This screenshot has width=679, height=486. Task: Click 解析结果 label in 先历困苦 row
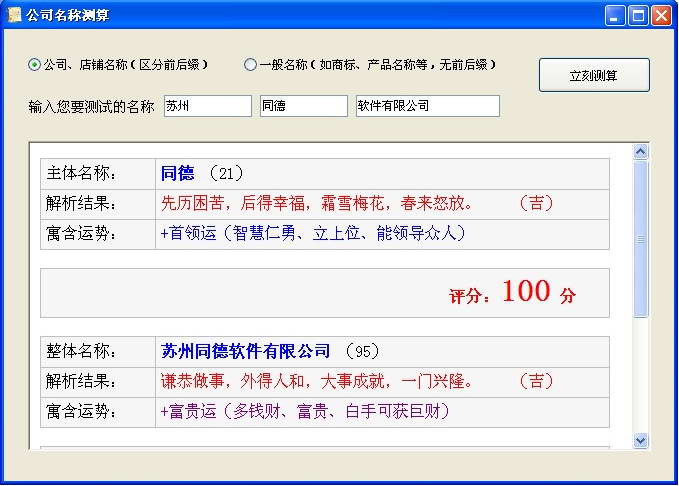(x=81, y=203)
